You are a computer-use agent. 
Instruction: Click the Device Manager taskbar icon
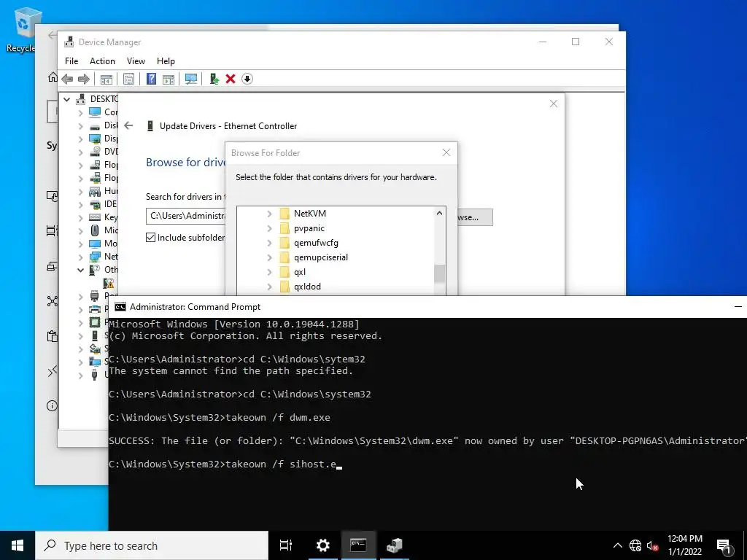pyautogui.click(x=395, y=545)
